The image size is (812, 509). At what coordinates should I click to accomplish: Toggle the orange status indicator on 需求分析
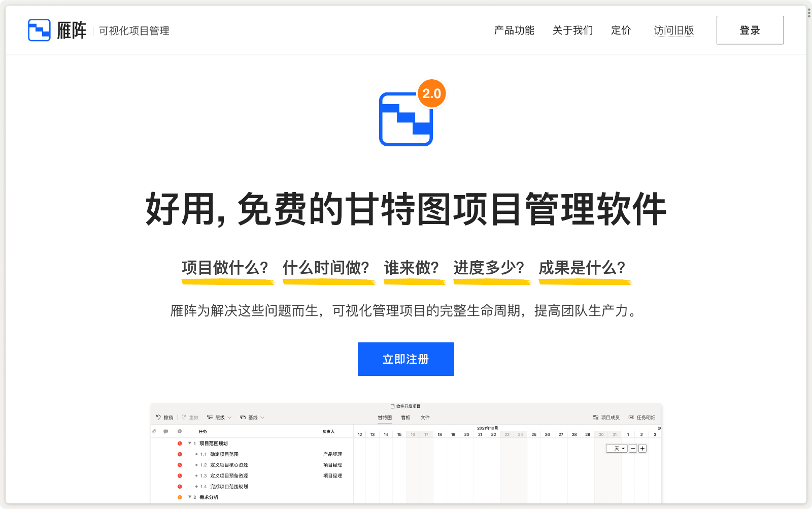180,497
